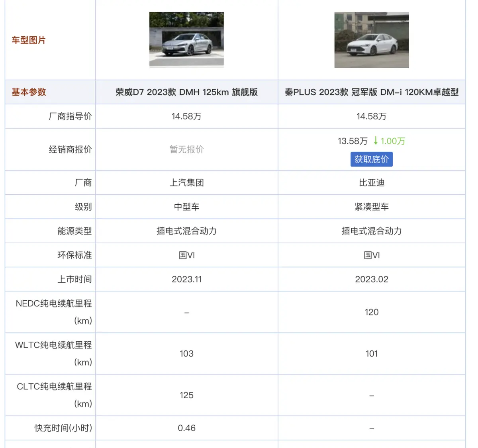Select the 13.58万 dealer price
Viewport: 478px width, 448px height.
pos(353,141)
